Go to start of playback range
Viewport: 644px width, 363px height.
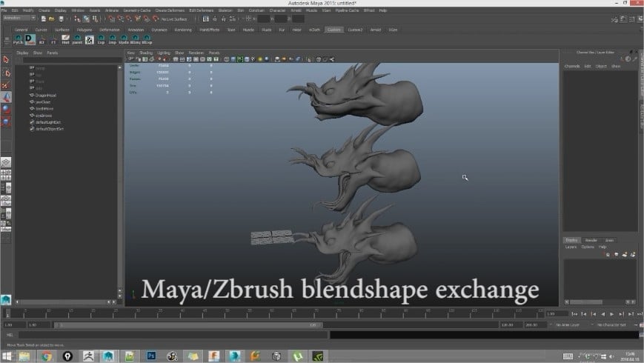pos(574,314)
